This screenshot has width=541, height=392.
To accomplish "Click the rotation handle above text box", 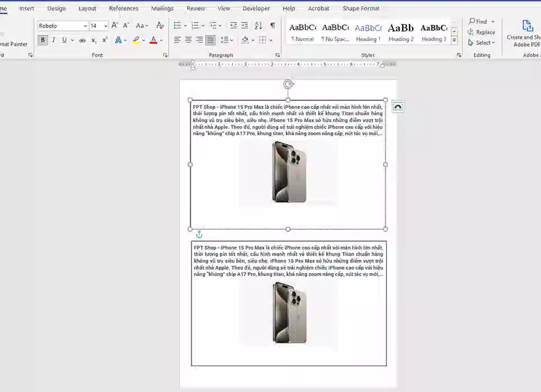I will [288, 84].
